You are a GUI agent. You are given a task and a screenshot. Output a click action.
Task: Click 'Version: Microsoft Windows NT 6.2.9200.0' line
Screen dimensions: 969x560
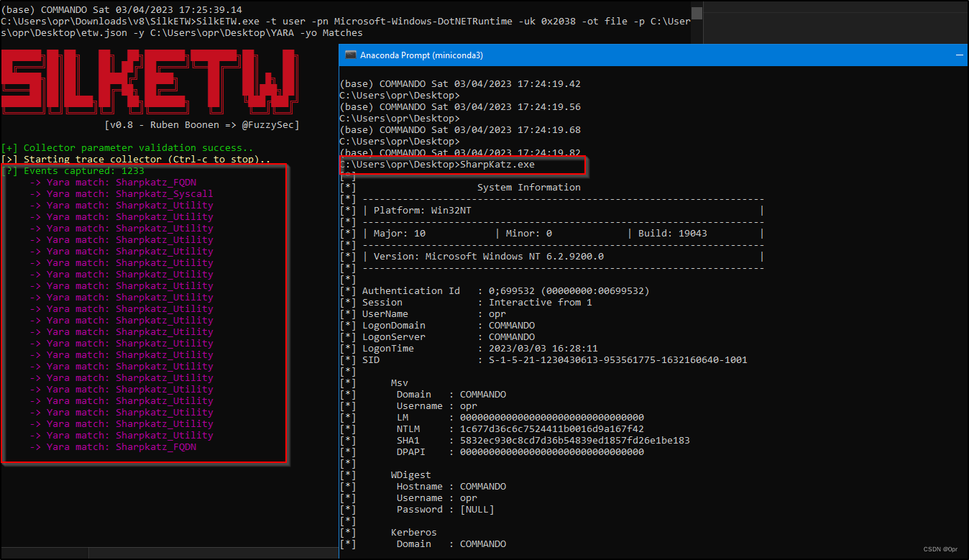pos(489,257)
